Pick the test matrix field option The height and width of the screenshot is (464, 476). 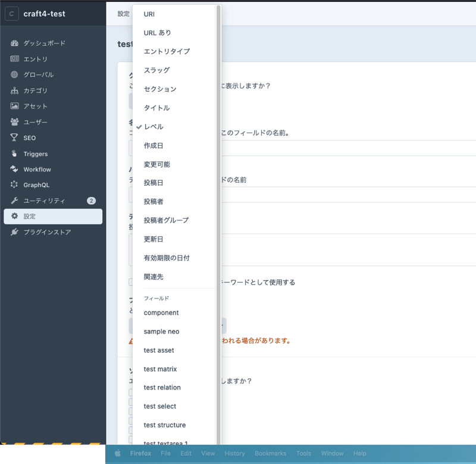coord(160,369)
